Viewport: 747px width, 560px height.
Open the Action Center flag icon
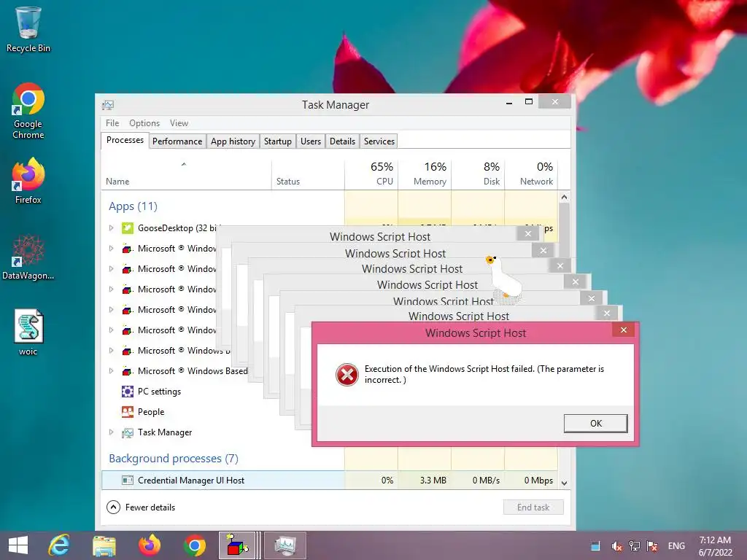click(652, 545)
